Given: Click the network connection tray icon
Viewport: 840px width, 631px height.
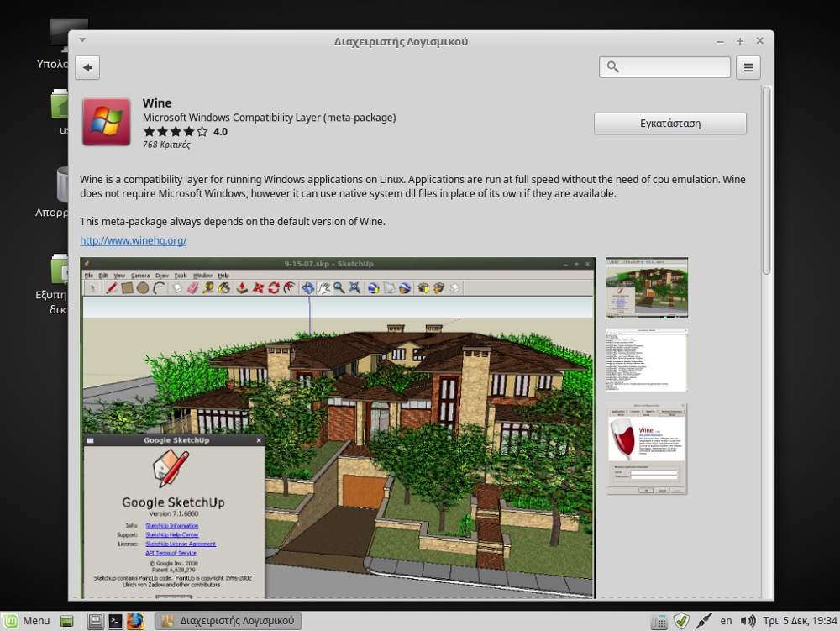Looking at the screenshot, I should tap(703, 621).
